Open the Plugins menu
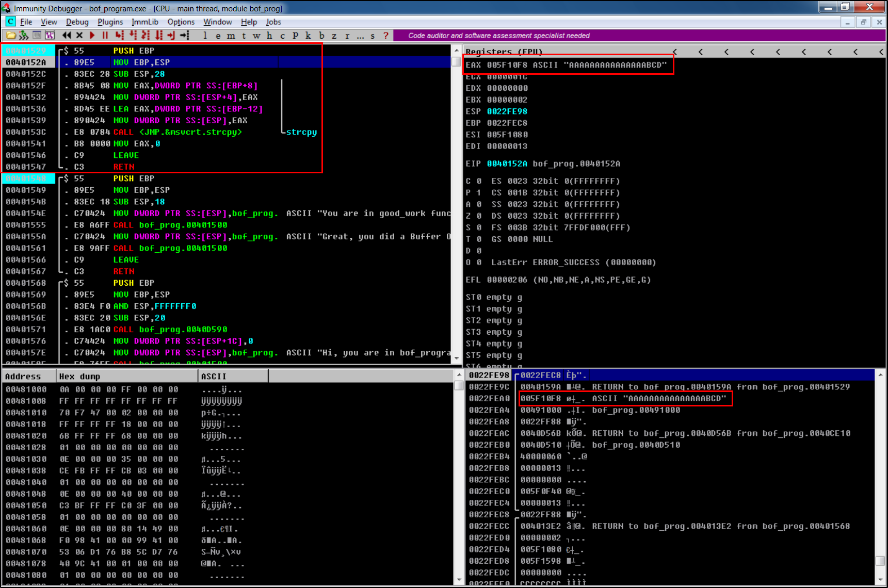Screen dimensions: 888x588 (x=110, y=22)
